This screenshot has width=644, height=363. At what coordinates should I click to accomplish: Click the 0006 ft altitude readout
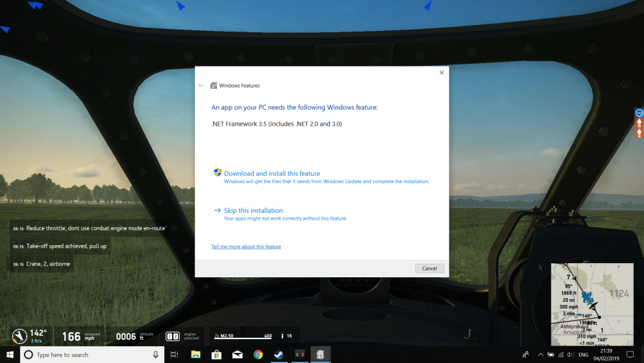coord(135,337)
